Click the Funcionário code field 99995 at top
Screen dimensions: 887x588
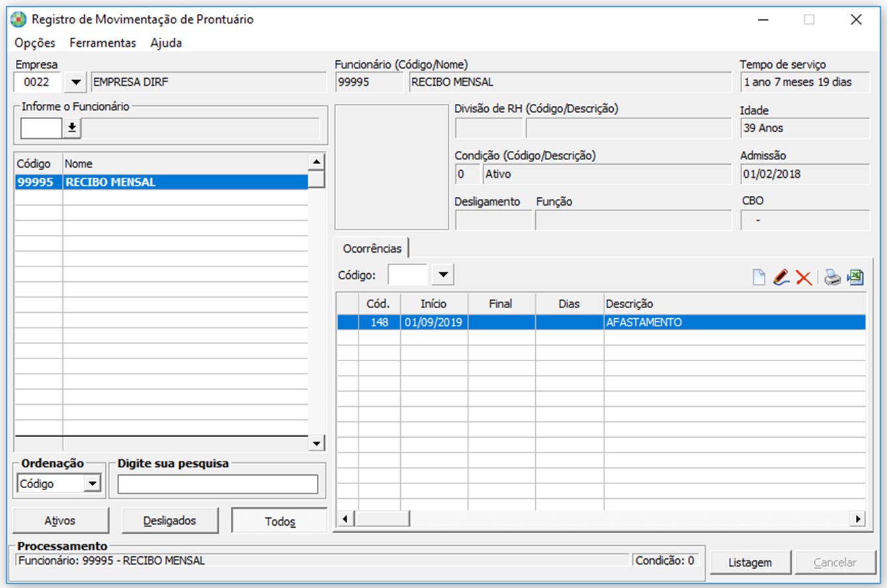[x=369, y=83]
